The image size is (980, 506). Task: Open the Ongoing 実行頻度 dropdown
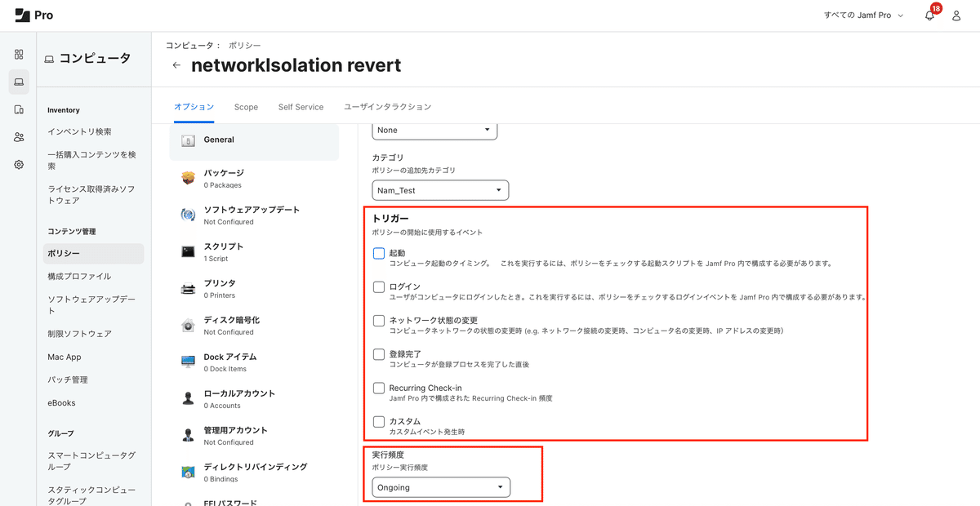tap(441, 487)
